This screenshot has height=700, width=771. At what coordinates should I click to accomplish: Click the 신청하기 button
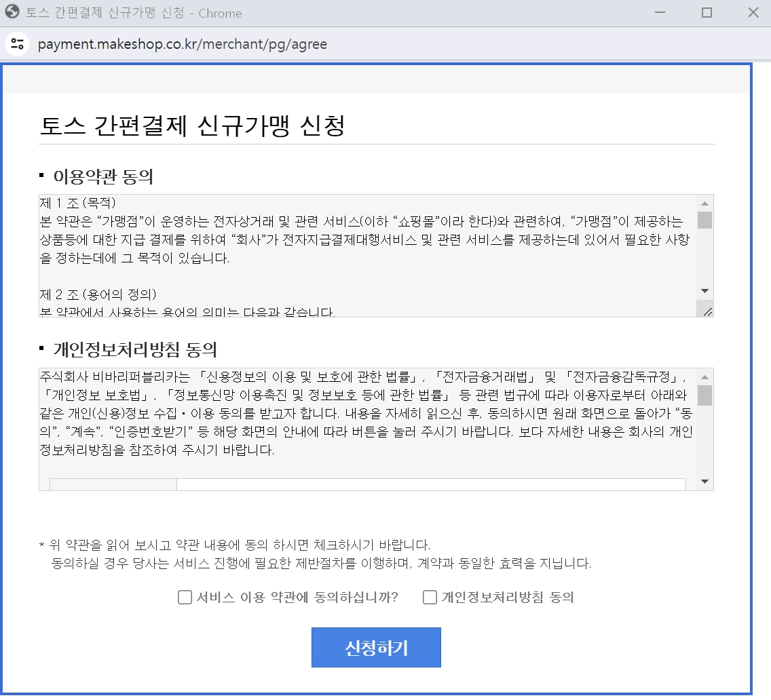coord(376,647)
